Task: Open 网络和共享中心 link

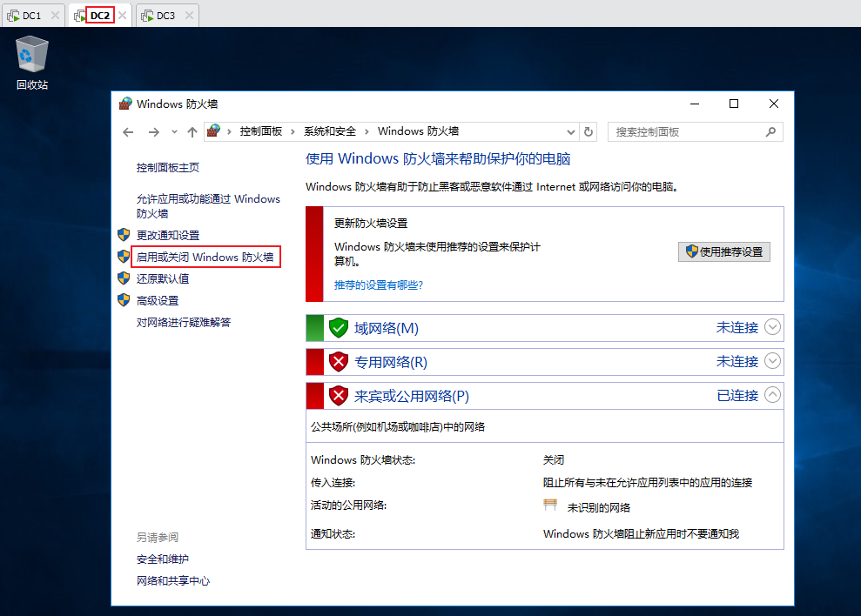Action: [x=173, y=581]
